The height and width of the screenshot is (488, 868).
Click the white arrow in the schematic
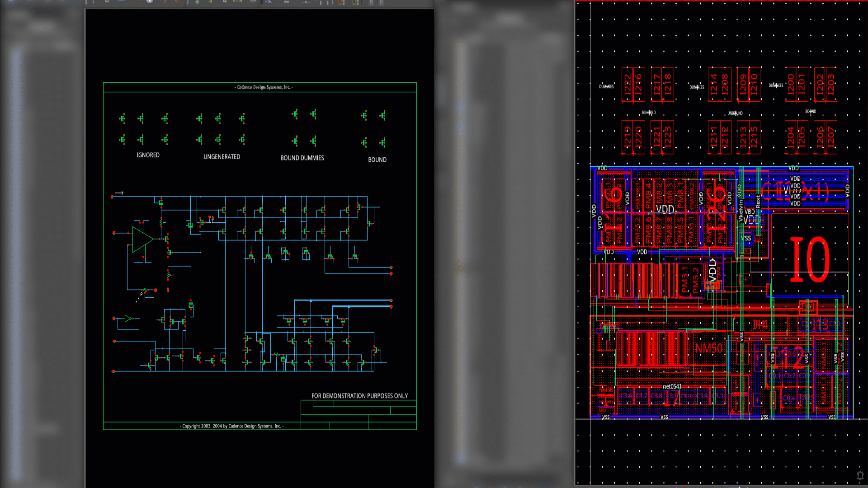pos(119,193)
